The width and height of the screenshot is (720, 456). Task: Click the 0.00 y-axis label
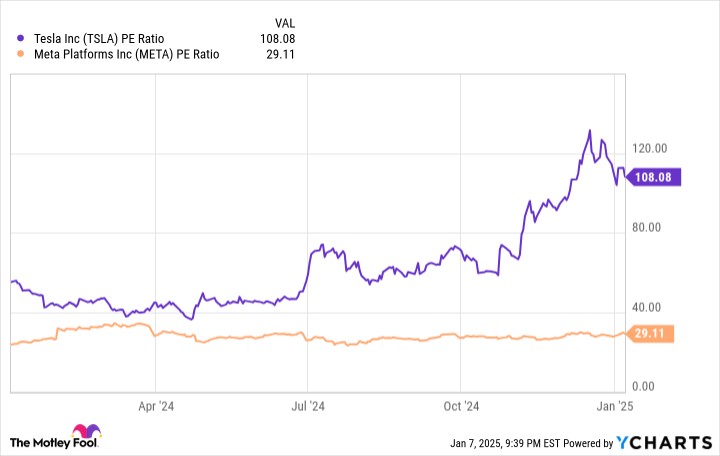[x=643, y=387]
